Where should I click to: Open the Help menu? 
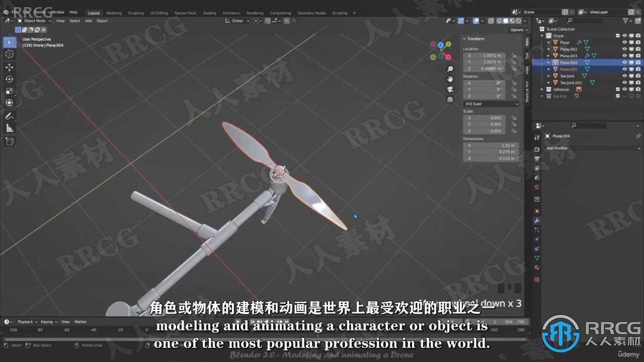73,12
